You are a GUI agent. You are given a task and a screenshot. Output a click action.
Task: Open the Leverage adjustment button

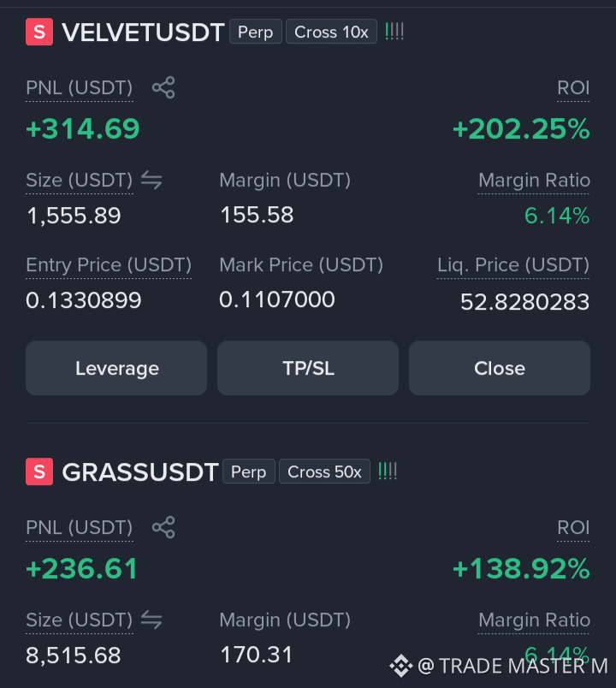116,368
